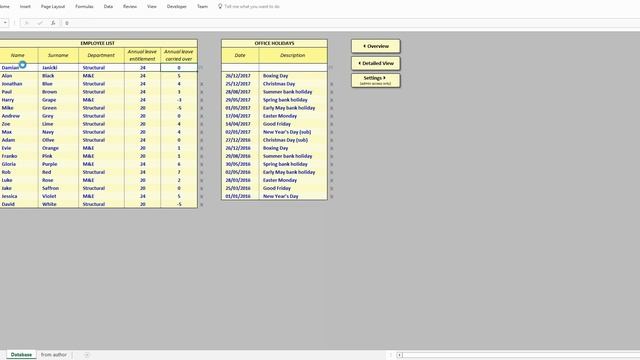This screenshot has height=360, width=640.
Task: Remove 28/08/2017 Summer bank holiday via x icon
Action: (331, 92)
